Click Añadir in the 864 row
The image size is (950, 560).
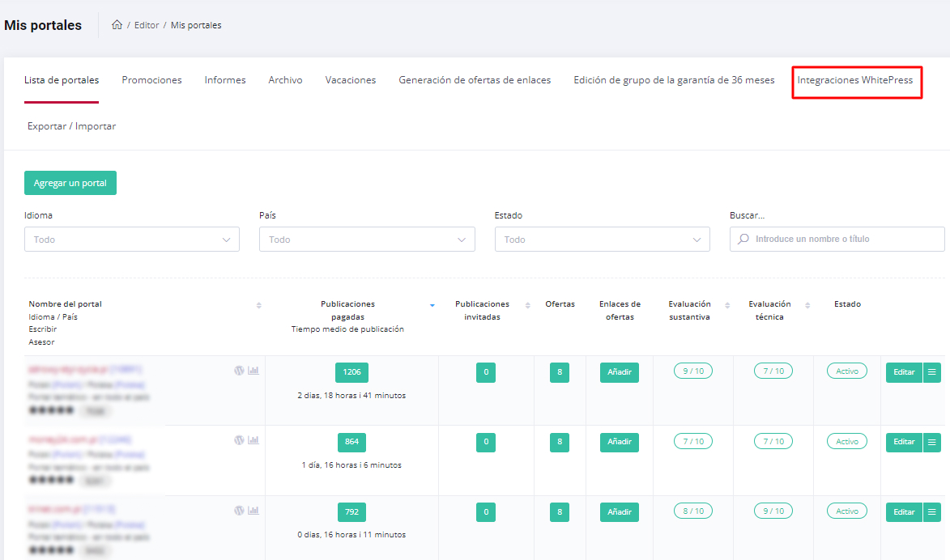point(620,442)
